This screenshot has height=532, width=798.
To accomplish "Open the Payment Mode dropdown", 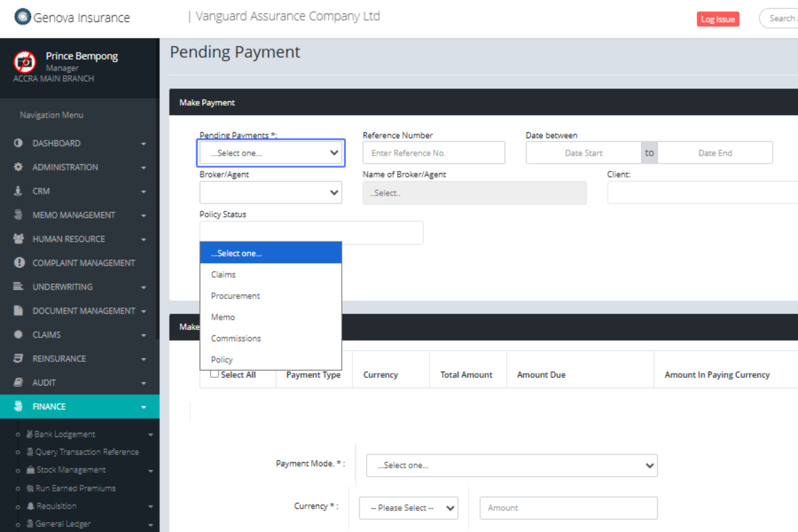I will [x=511, y=465].
